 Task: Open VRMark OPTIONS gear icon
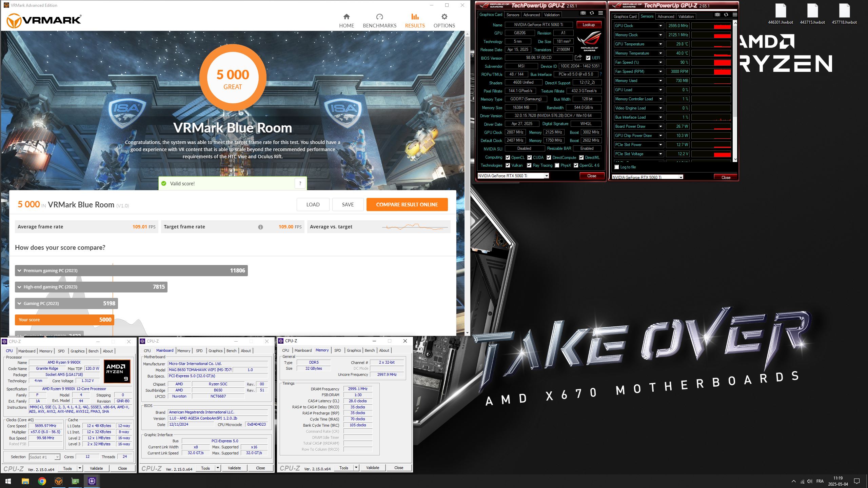(x=444, y=17)
